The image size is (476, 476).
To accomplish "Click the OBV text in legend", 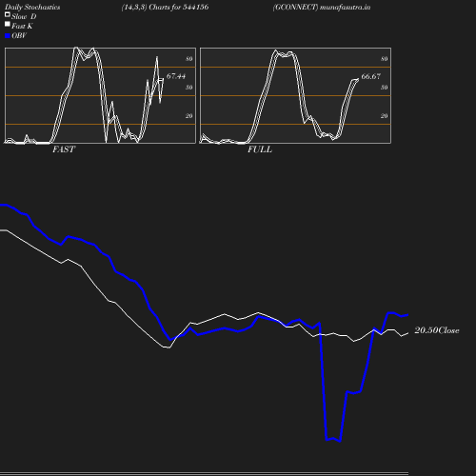I will [x=19, y=36].
